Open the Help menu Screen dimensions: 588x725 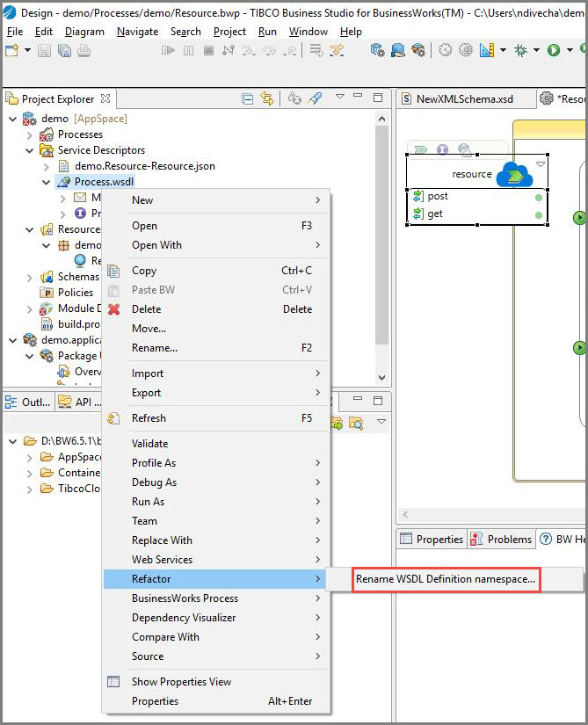pyautogui.click(x=351, y=32)
